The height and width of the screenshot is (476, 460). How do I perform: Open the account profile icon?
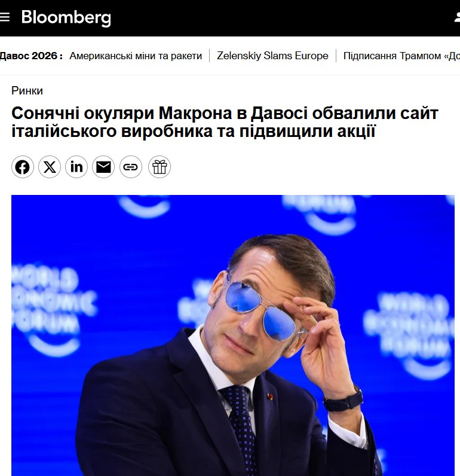(x=457, y=17)
